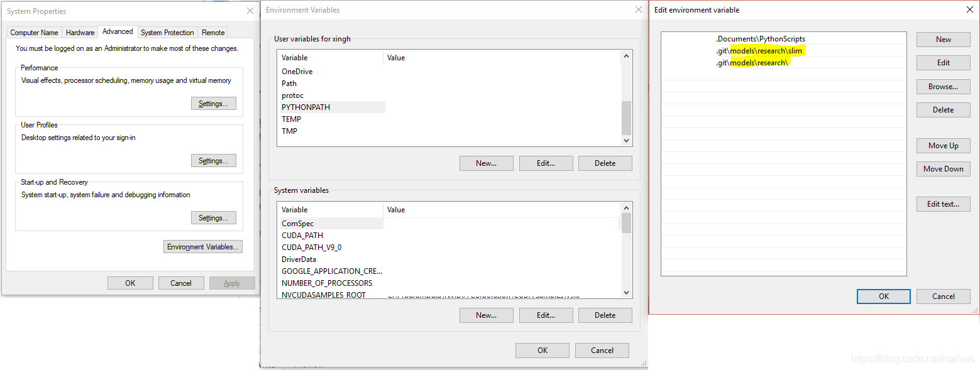Click the Browse... button
The width and height of the screenshot is (980, 370).
coord(944,87)
